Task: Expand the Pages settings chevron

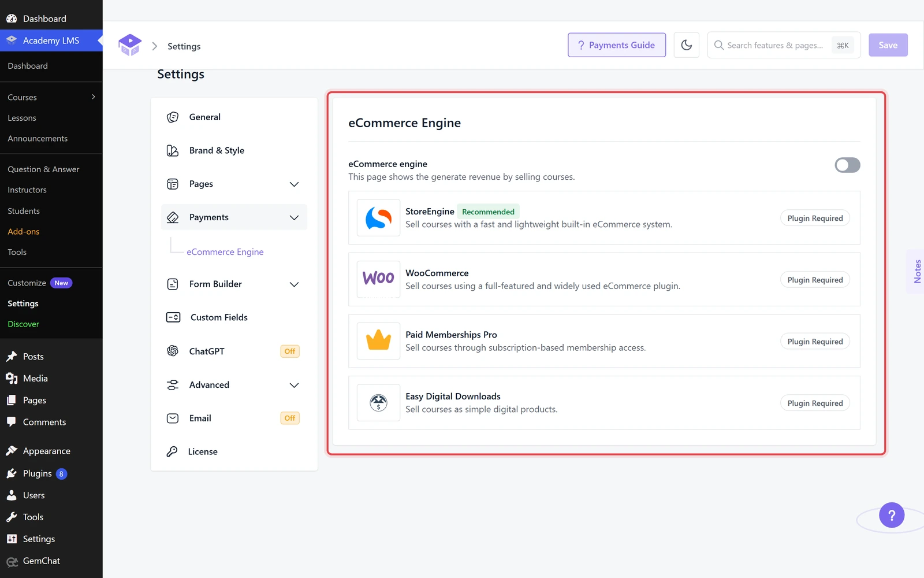Action: coord(294,184)
